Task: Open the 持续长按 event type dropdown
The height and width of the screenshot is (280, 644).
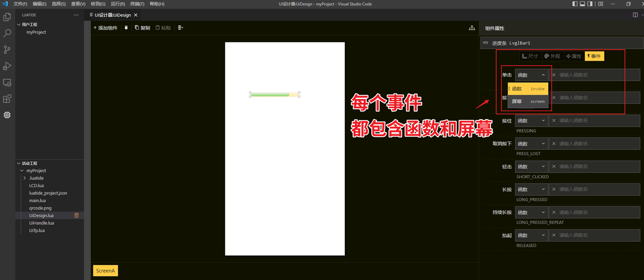Action: 532,212
